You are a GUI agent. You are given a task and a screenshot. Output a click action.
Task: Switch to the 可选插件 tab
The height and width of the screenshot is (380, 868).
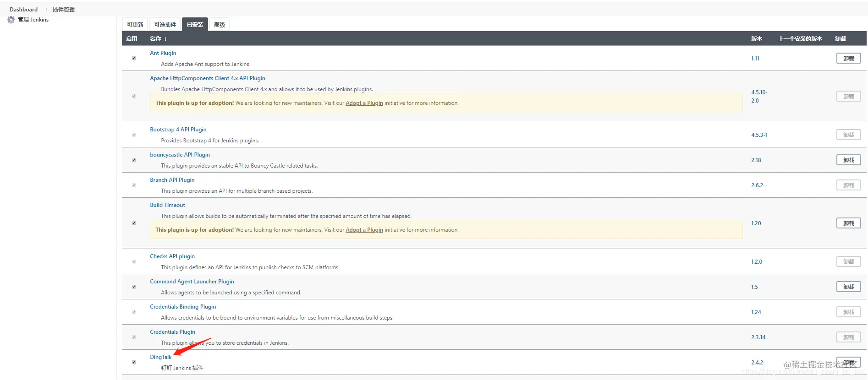tap(165, 25)
